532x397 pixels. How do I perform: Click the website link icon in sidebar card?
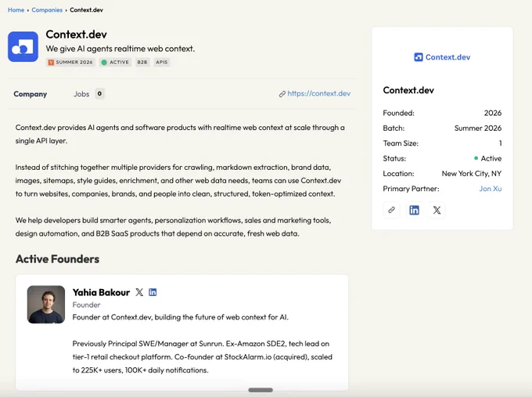point(391,210)
